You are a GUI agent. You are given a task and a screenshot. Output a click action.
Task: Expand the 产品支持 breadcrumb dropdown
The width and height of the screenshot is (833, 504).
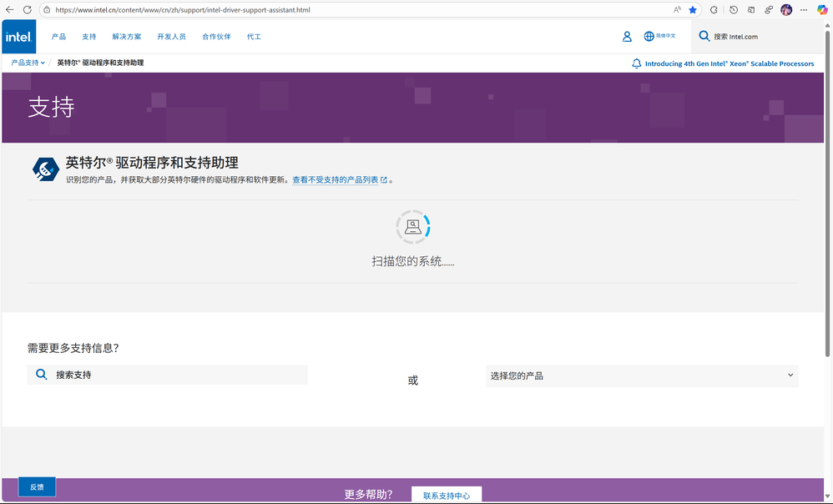(x=28, y=63)
